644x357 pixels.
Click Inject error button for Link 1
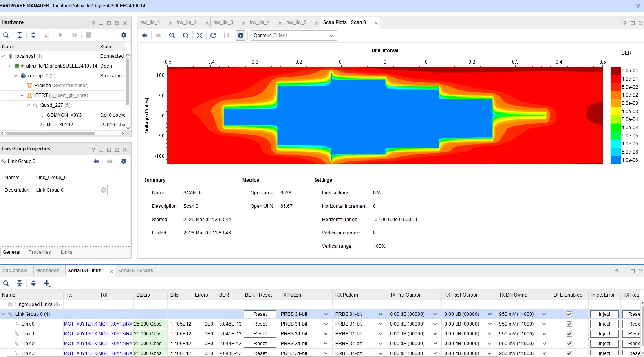(604, 334)
